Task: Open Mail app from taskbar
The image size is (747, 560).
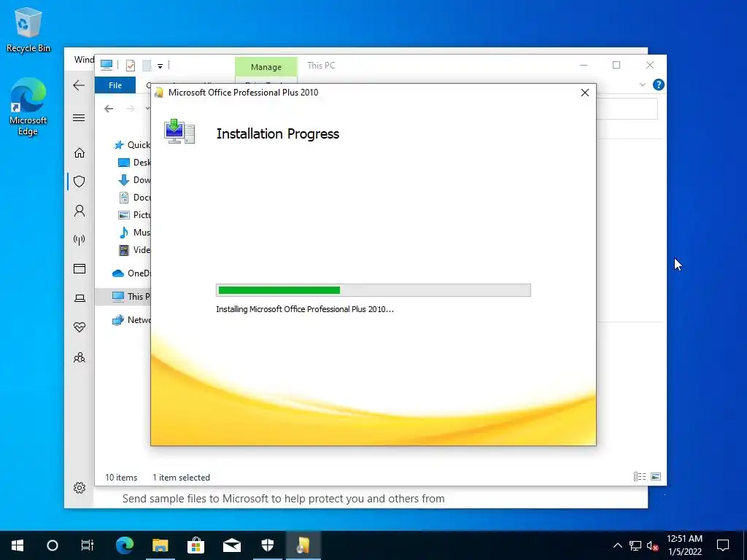Action: click(231, 545)
